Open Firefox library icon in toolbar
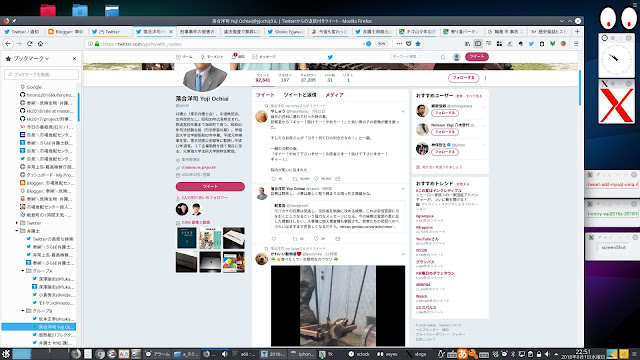 click(x=467, y=44)
